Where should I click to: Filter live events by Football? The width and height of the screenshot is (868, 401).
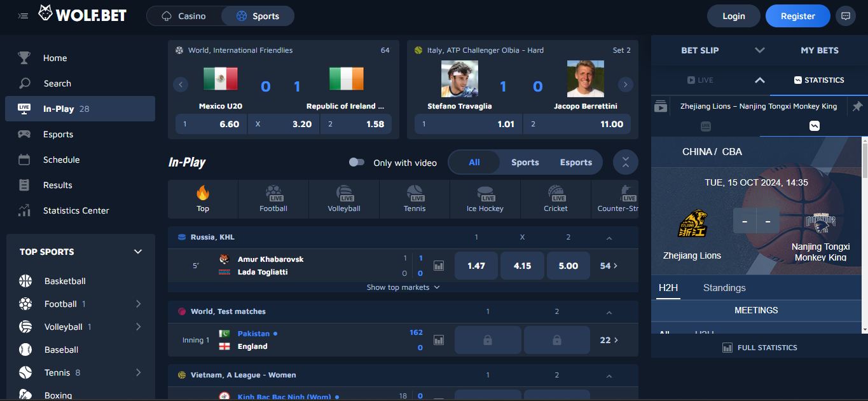pos(273,199)
